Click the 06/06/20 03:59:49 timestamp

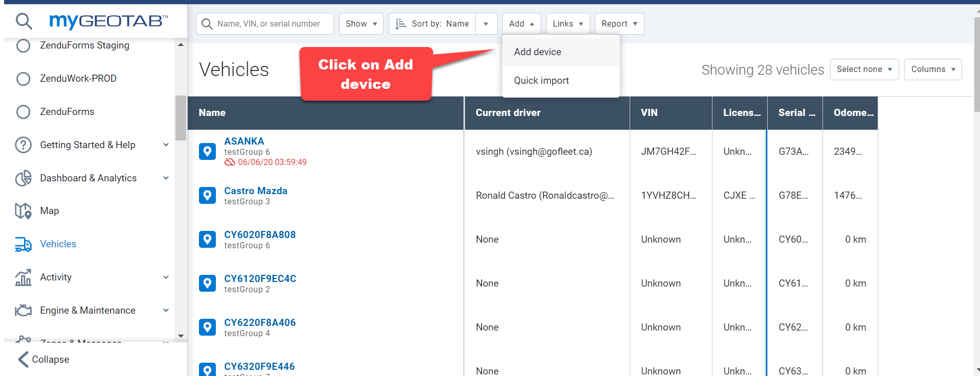tap(272, 162)
